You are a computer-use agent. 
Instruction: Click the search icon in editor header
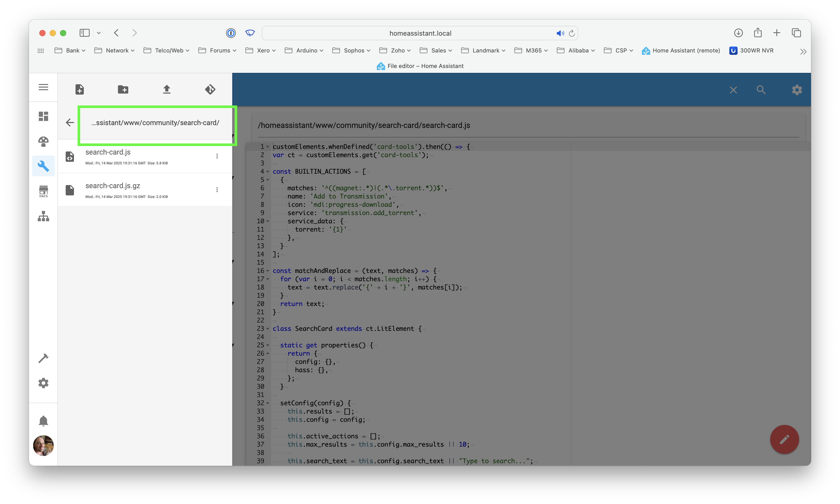(x=761, y=90)
